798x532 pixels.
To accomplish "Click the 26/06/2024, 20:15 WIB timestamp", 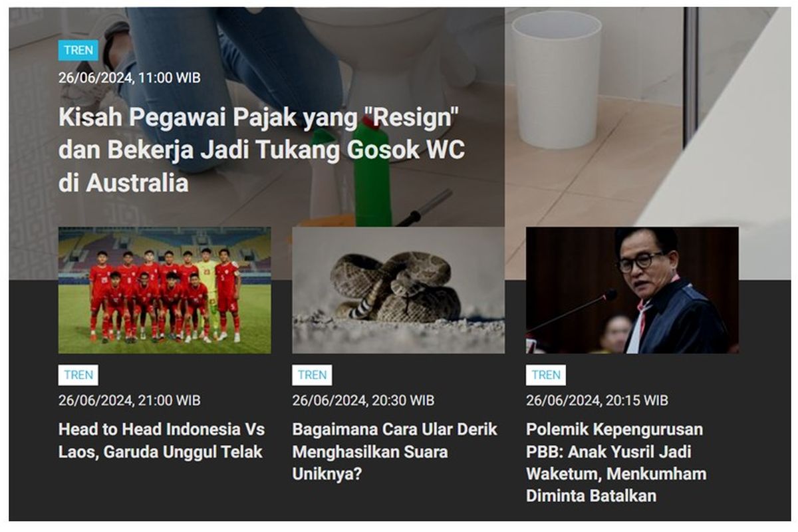I will pos(597,400).
